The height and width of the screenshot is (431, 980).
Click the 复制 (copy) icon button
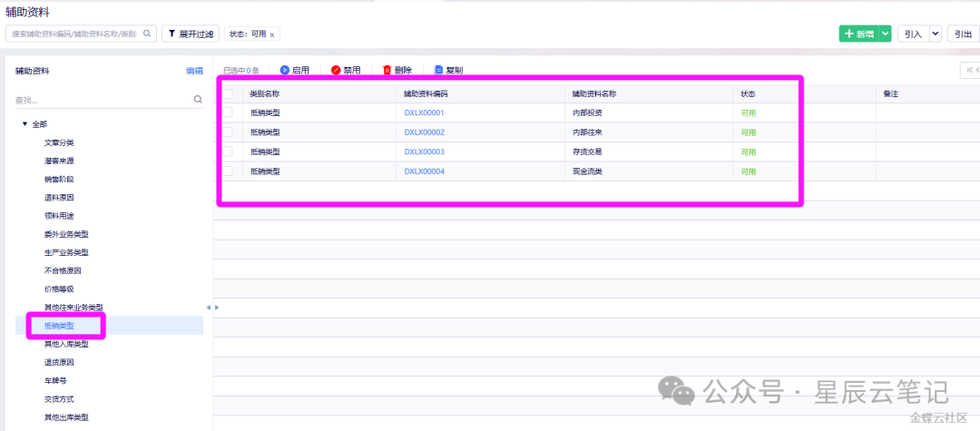[x=439, y=70]
